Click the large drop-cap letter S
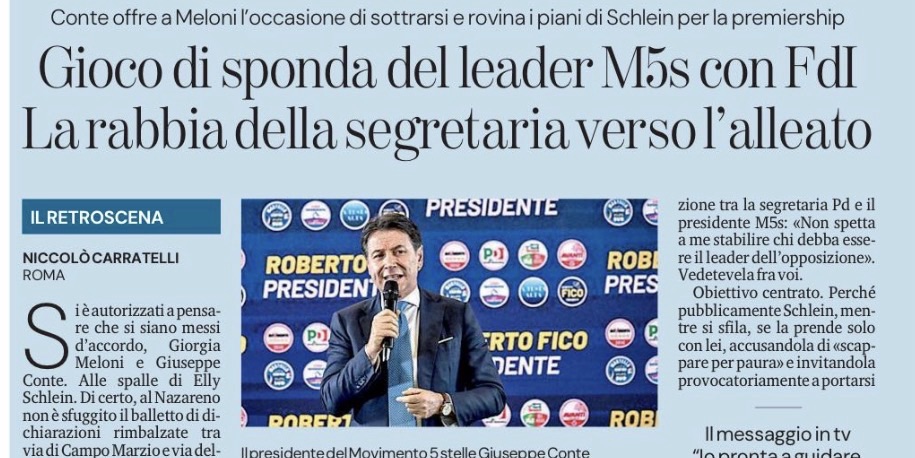 (46, 336)
